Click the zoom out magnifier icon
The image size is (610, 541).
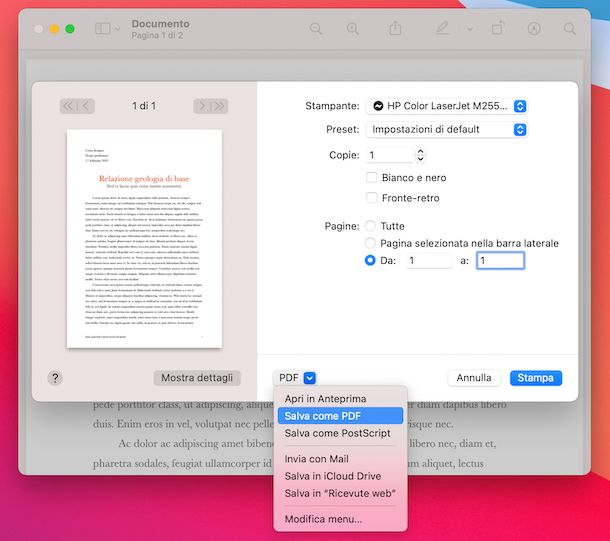coord(316,29)
